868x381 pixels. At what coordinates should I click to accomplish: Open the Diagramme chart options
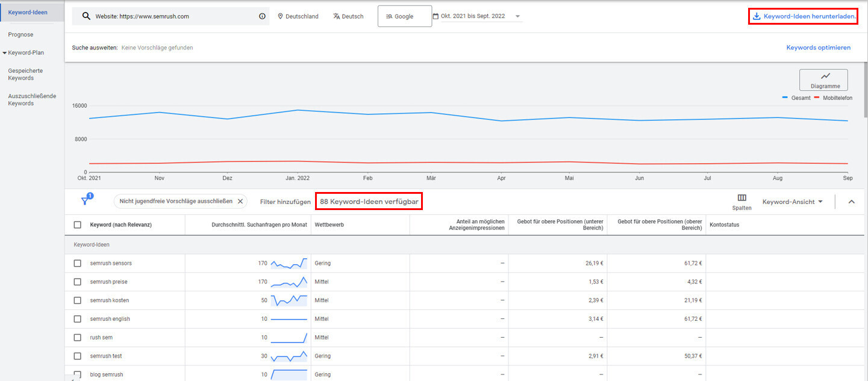(823, 79)
